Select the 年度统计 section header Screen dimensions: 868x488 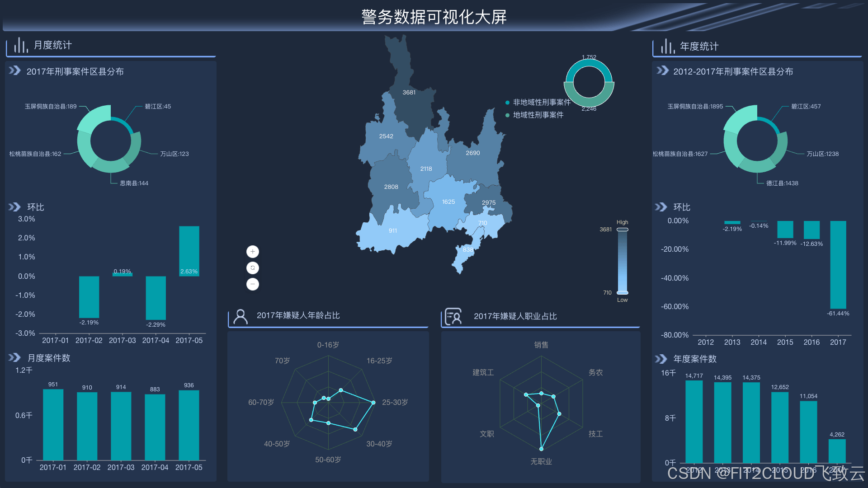pyautogui.click(x=699, y=46)
